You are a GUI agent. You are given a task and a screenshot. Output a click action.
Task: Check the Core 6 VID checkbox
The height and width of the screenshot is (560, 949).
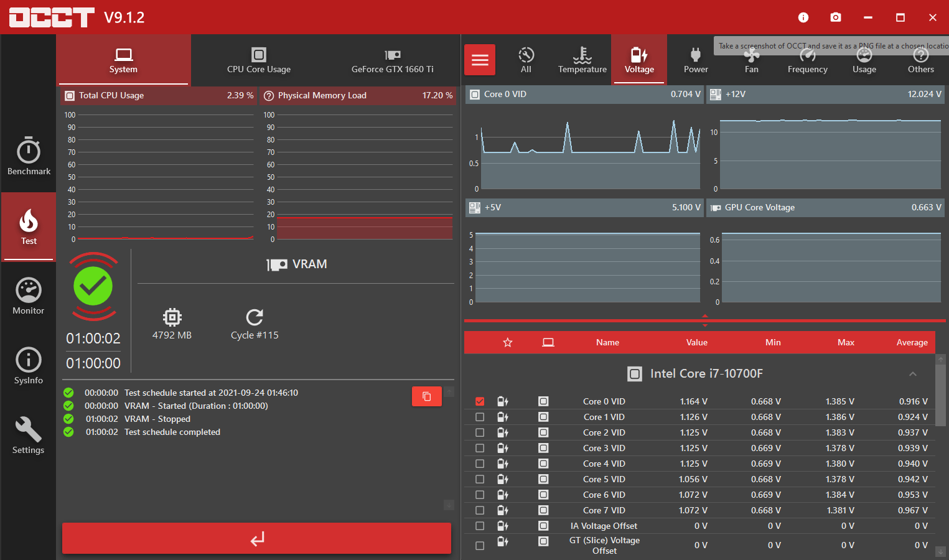click(x=480, y=495)
